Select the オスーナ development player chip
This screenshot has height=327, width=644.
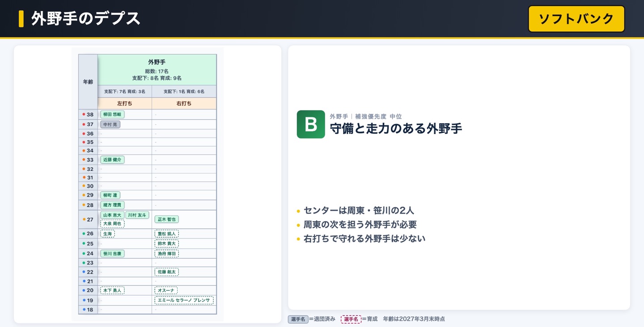[166, 290]
